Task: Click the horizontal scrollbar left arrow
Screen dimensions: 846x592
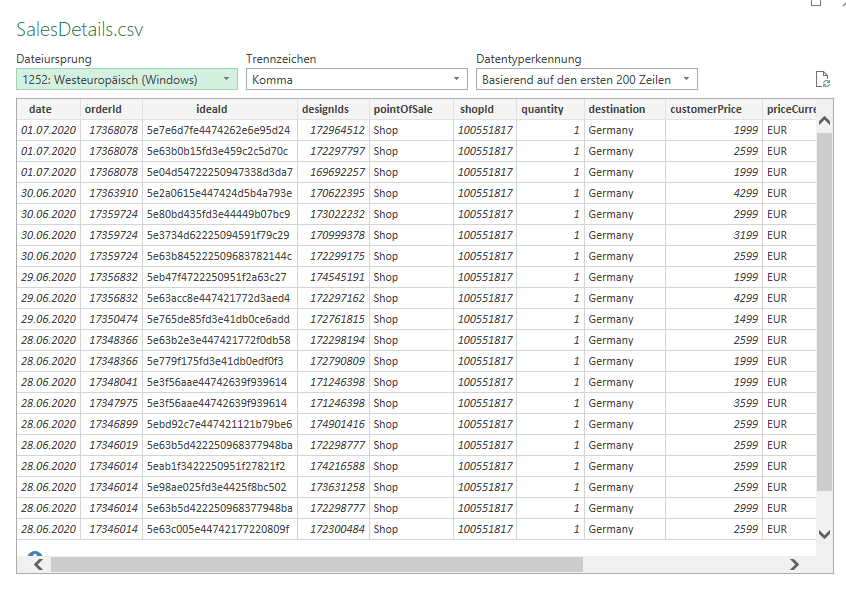Action: click(x=37, y=564)
